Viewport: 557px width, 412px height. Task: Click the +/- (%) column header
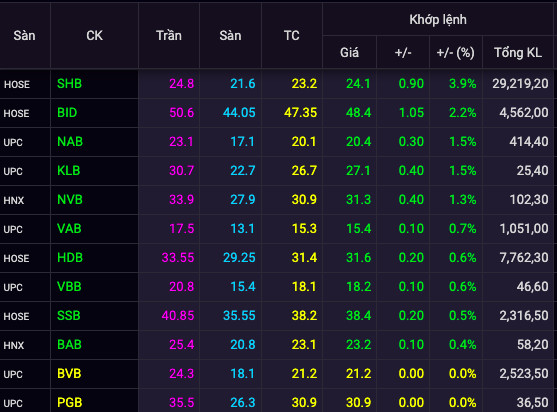click(456, 53)
